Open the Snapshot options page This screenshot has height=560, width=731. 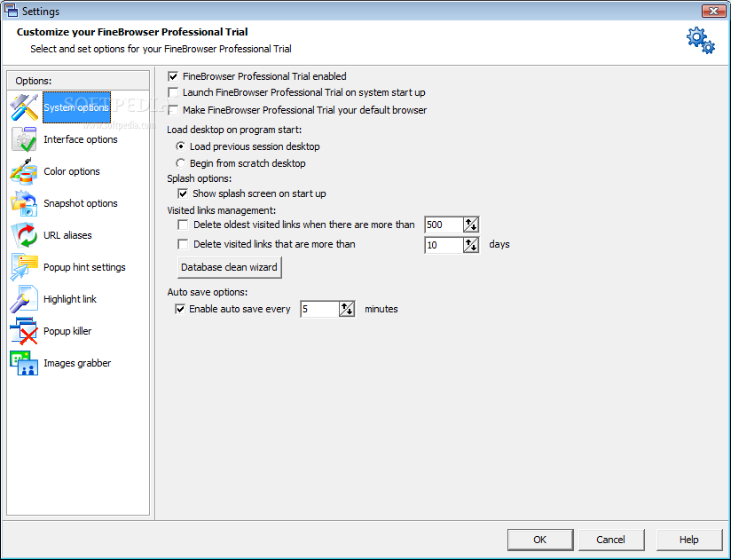[x=81, y=203]
